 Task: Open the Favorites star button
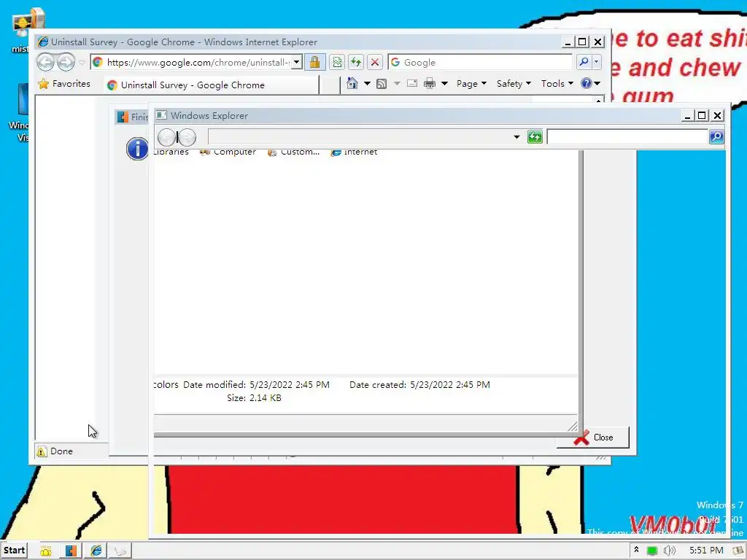click(x=64, y=84)
